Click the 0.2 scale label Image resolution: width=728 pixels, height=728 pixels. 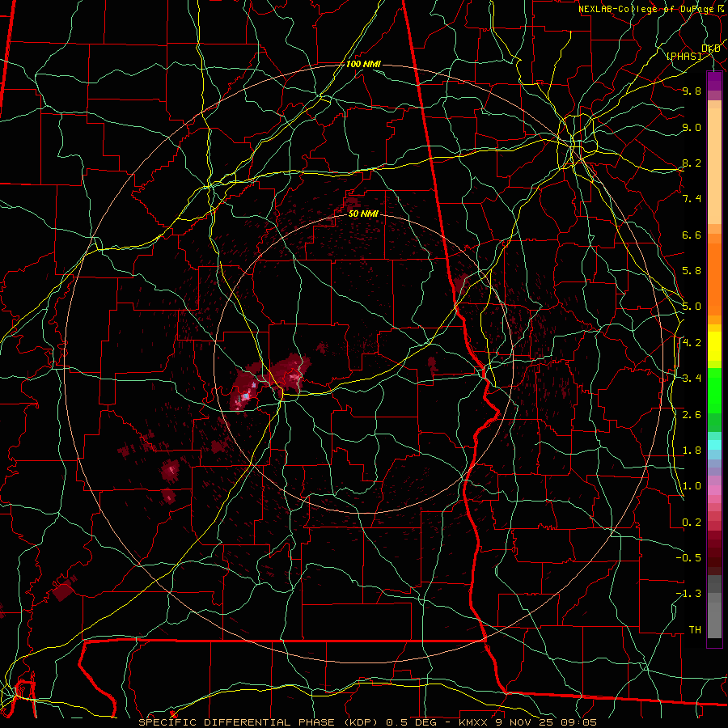click(692, 523)
